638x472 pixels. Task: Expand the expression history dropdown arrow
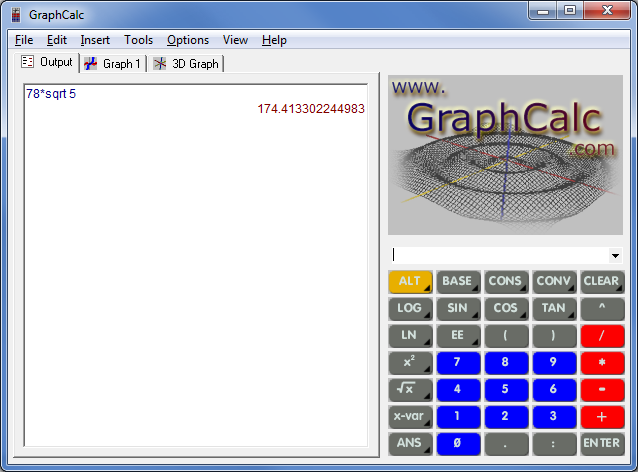(615, 256)
